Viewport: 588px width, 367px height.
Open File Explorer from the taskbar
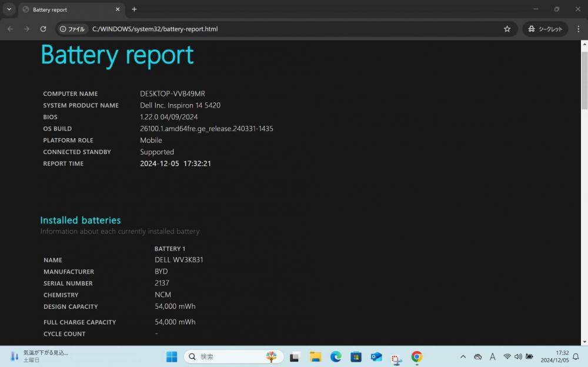pyautogui.click(x=315, y=356)
